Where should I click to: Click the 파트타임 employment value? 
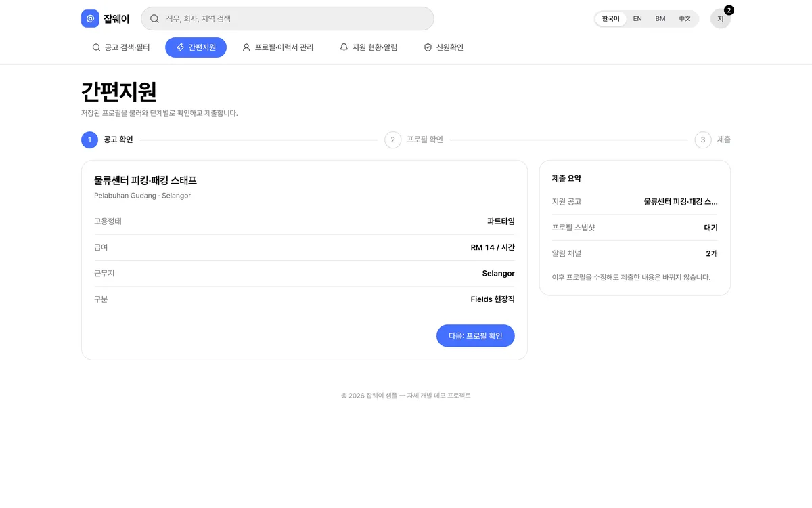[501, 221]
